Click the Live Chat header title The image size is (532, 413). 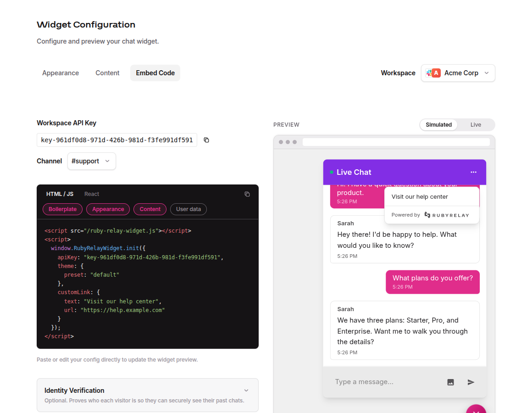pos(354,172)
